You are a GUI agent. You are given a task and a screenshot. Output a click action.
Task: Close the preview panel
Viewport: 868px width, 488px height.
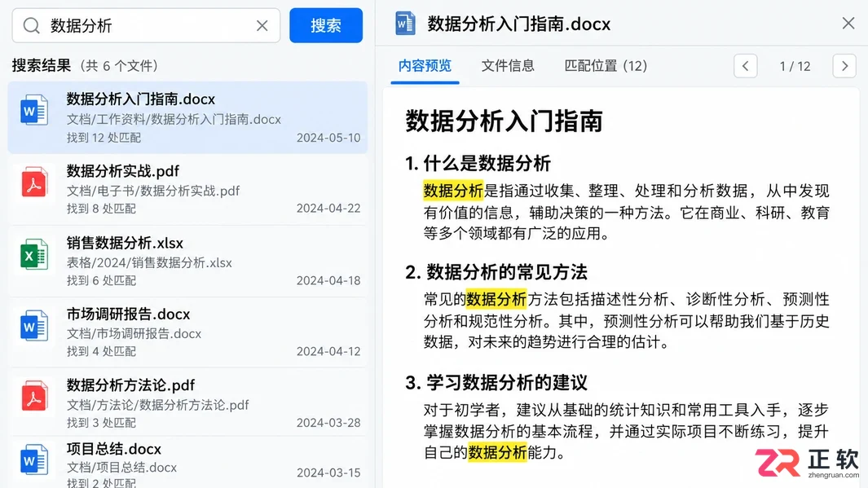pos(848,24)
